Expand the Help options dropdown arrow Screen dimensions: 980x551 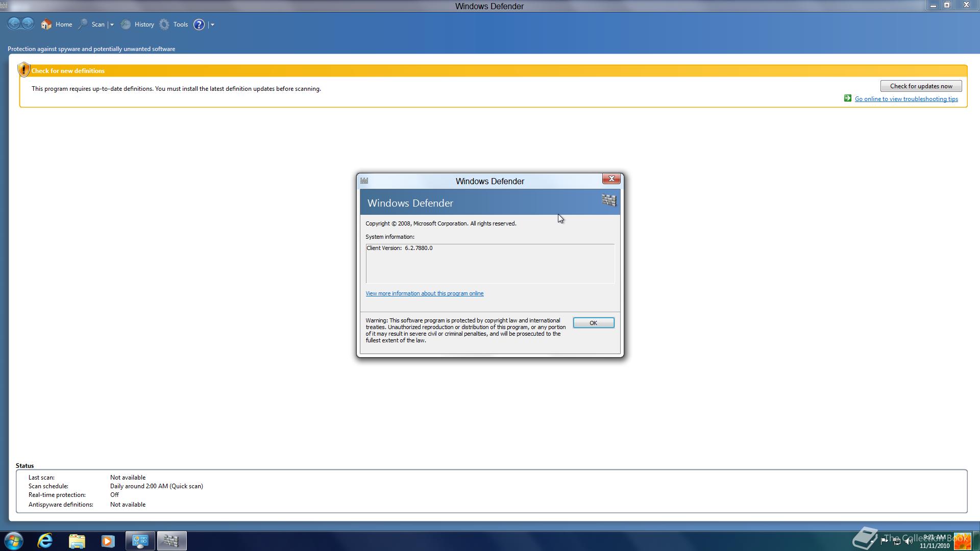click(x=212, y=24)
